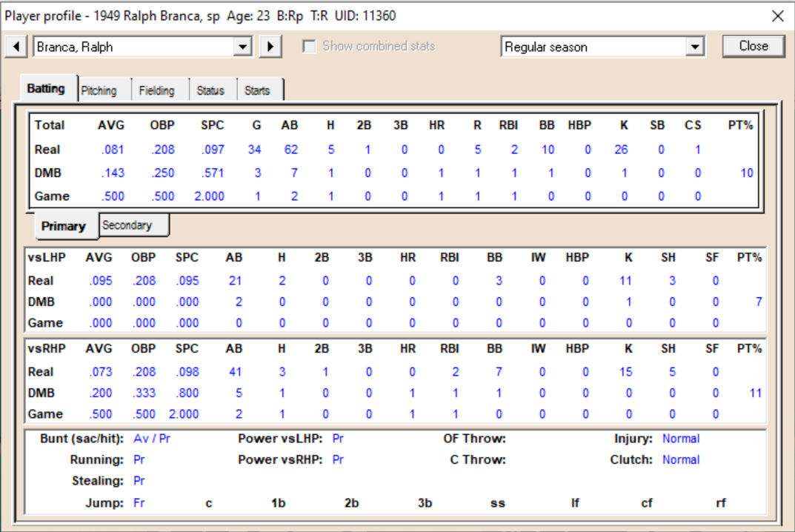Go to next player with right arrow
Image resolution: width=795 pixels, height=532 pixels.
point(270,47)
